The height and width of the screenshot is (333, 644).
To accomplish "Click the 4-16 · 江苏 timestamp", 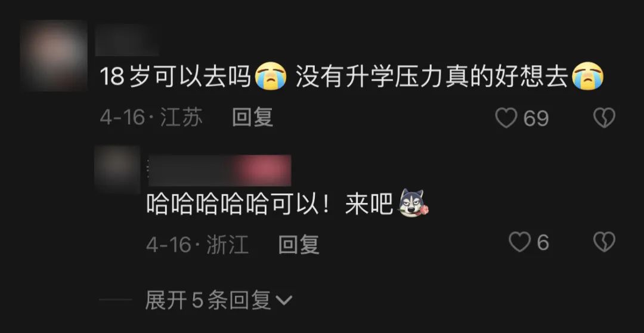I will pos(151,118).
